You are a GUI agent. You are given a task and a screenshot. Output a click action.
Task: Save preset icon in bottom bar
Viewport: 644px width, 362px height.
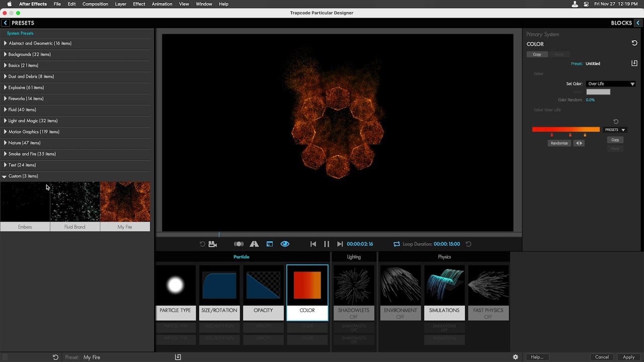178,357
